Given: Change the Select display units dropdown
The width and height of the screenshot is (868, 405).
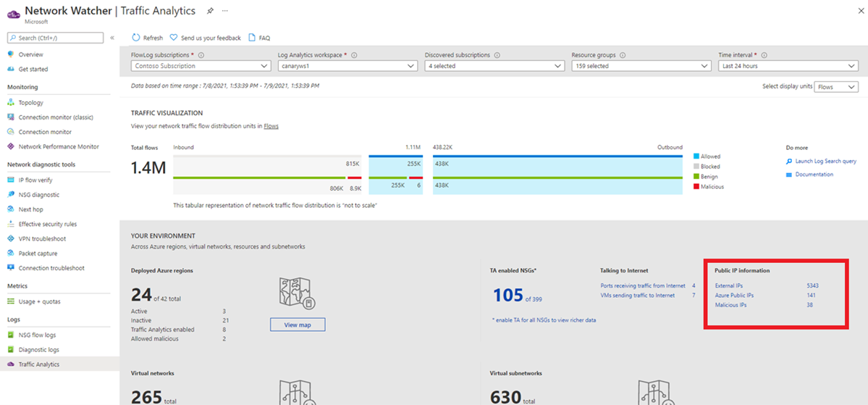Looking at the screenshot, I should click(x=835, y=87).
